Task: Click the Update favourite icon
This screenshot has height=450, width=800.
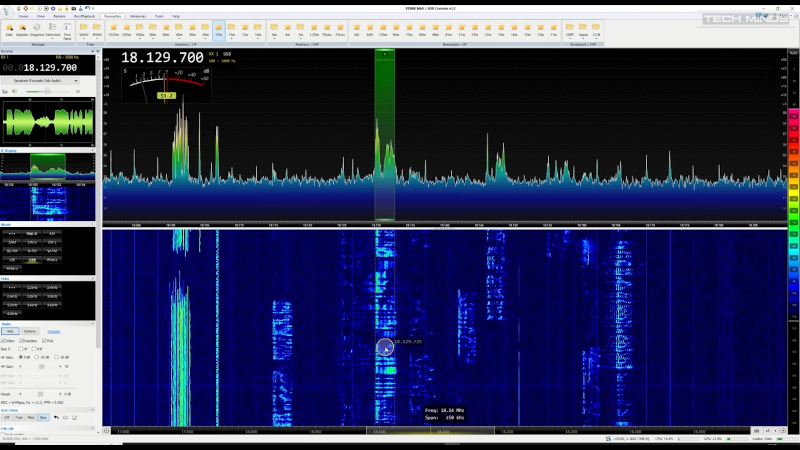Action: (22, 29)
